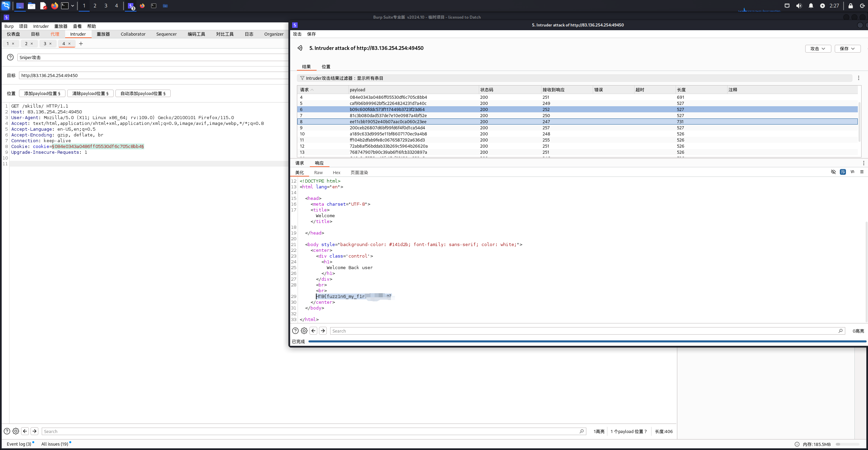Open the 项目 menu
868x450 pixels.
tap(23, 26)
